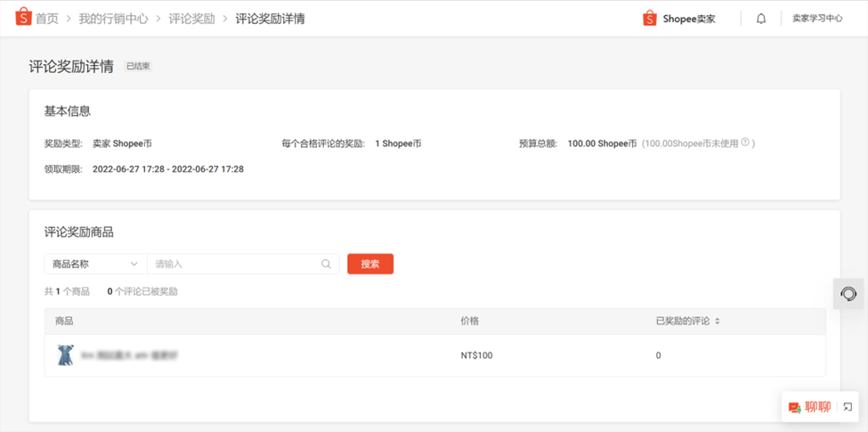Click the 聊聊 chat bubble icon
868x432 pixels.
(x=794, y=407)
